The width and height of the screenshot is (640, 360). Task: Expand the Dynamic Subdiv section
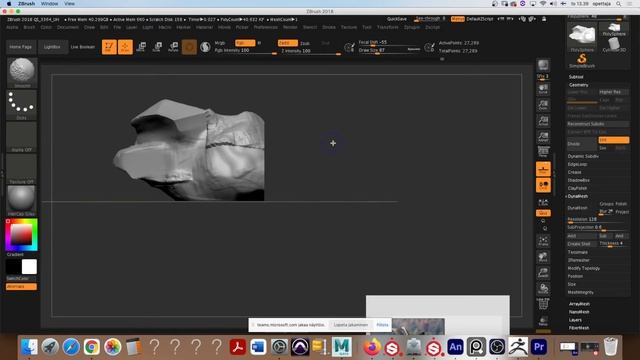[583, 156]
